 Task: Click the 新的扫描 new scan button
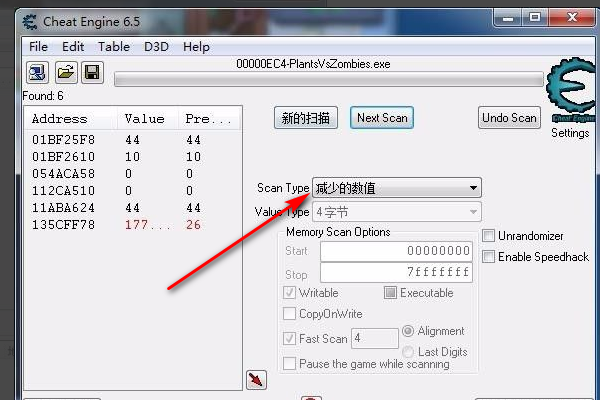point(306,118)
